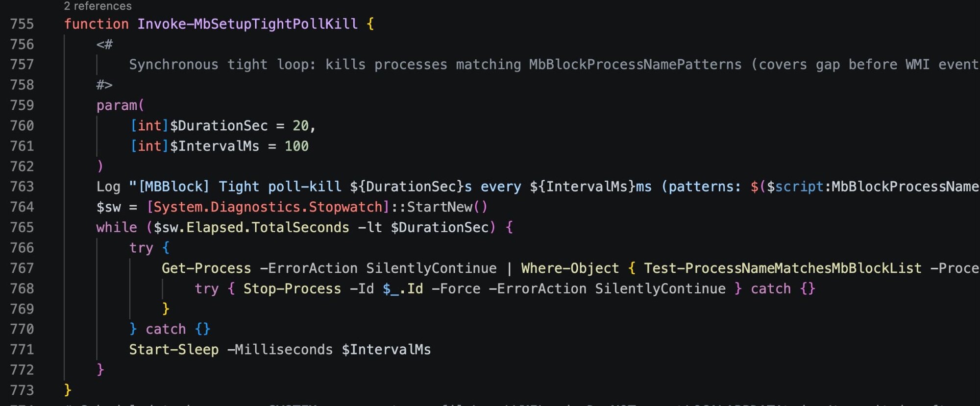Click the catch keyword on line 770
Image resolution: width=980 pixels, height=406 pixels.
click(x=166, y=329)
